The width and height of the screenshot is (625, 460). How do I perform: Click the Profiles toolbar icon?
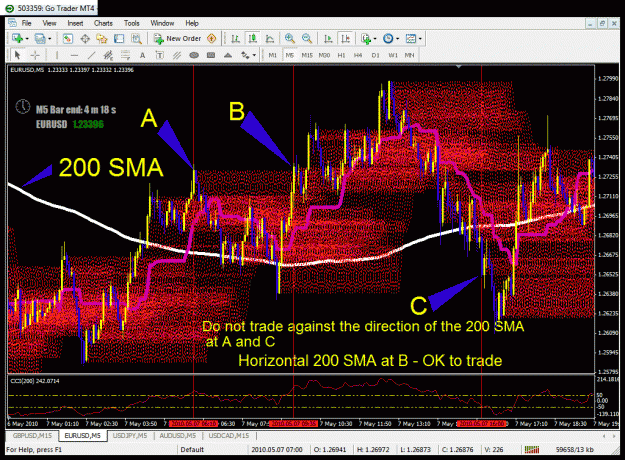[40, 38]
